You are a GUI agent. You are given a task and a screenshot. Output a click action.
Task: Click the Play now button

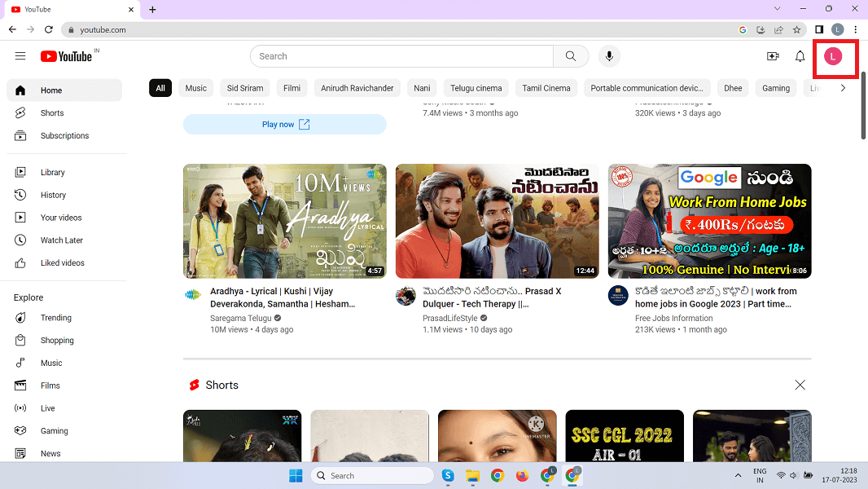[284, 125]
